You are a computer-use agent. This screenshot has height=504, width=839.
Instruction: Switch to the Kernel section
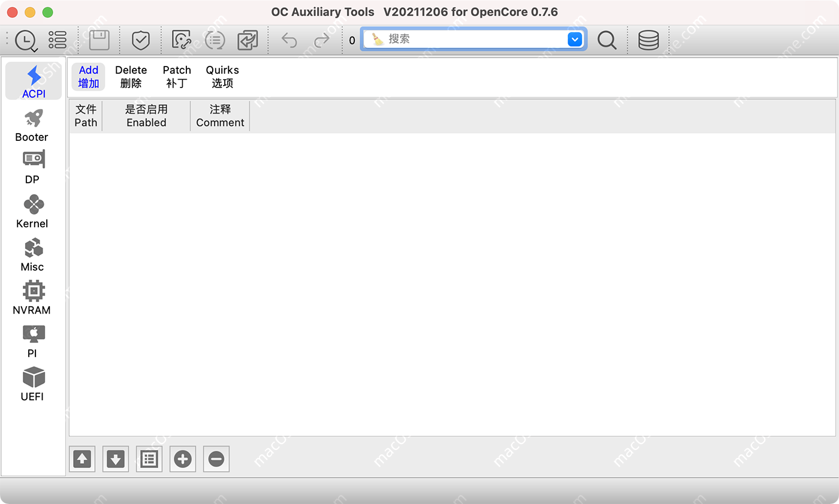[32, 212]
